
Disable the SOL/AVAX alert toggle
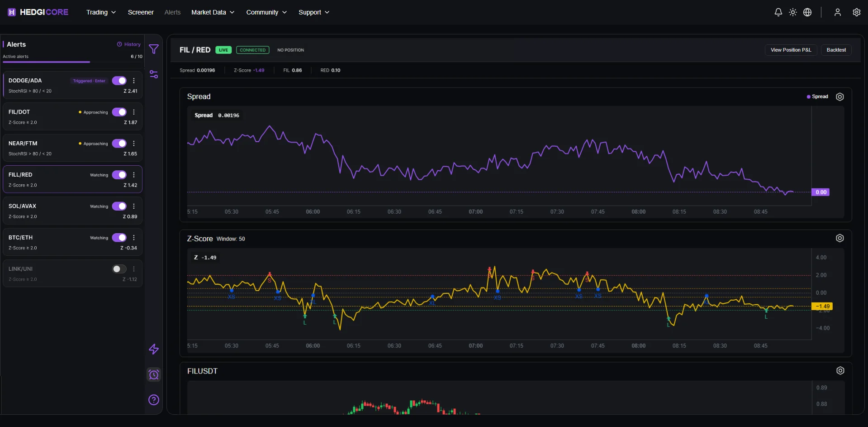[119, 206]
